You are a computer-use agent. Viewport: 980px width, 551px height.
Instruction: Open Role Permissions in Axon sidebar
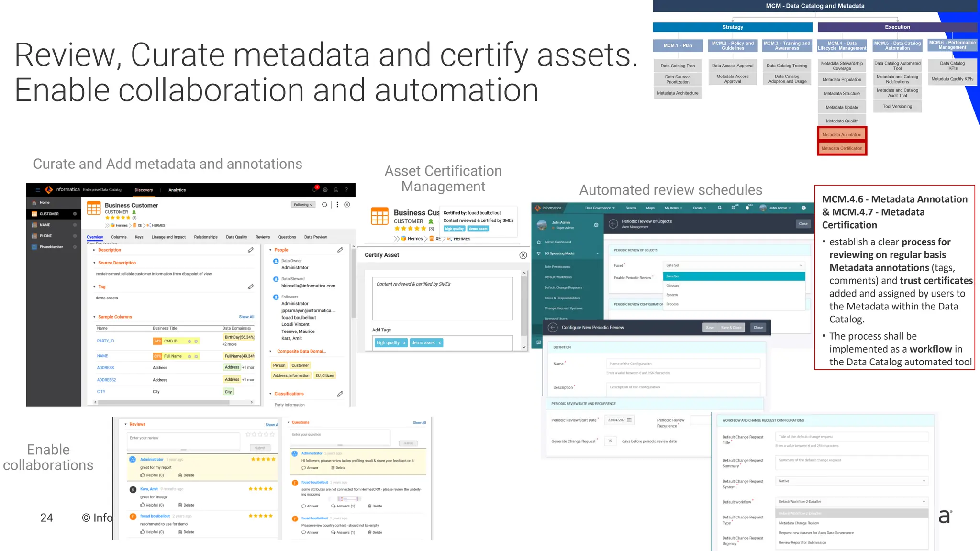point(557,267)
